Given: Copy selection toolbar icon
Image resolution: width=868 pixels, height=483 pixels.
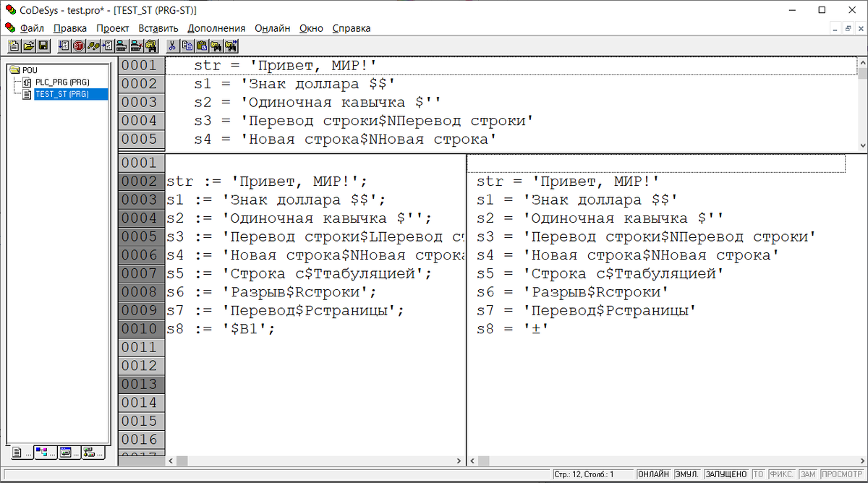Looking at the screenshot, I should pos(187,46).
